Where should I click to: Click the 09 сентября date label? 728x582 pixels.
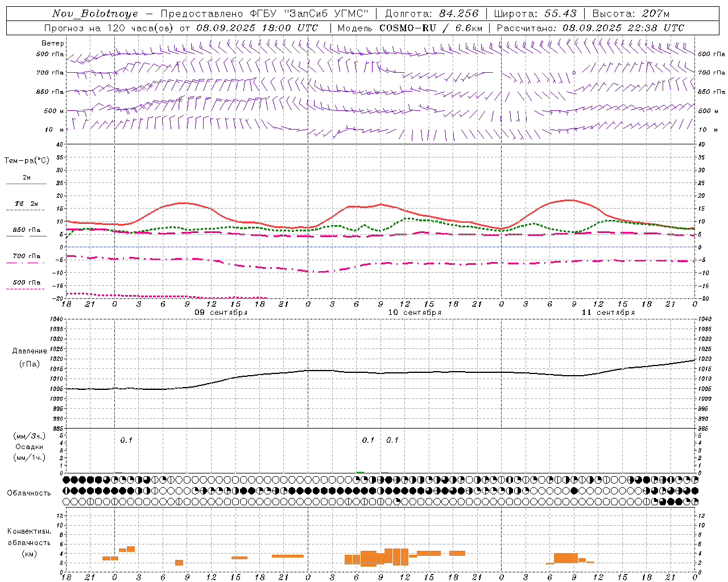pos(221,313)
